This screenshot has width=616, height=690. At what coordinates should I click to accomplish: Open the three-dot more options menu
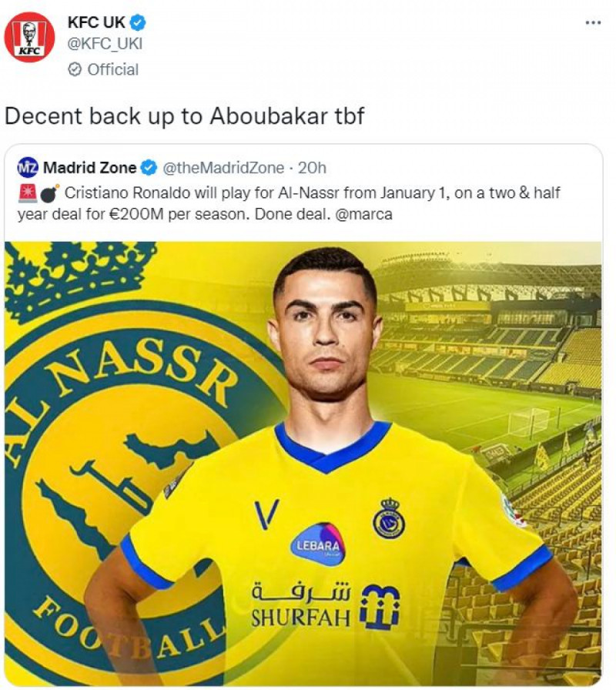tap(593, 23)
